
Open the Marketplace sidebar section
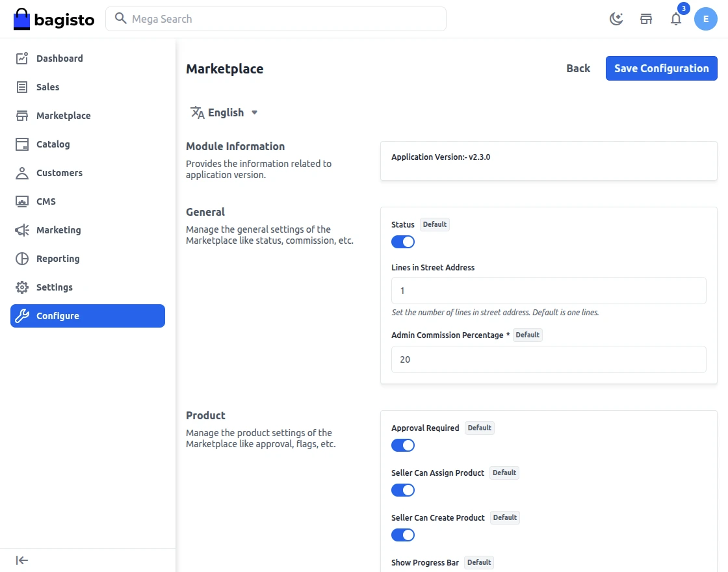click(x=21, y=115)
